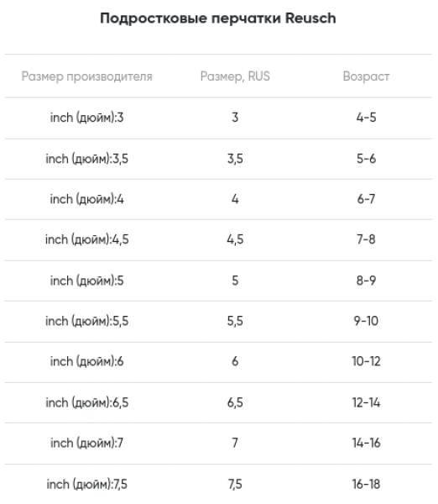The width and height of the screenshot is (438, 504).
Task: Select the Возраст column header
Action: pos(366,76)
